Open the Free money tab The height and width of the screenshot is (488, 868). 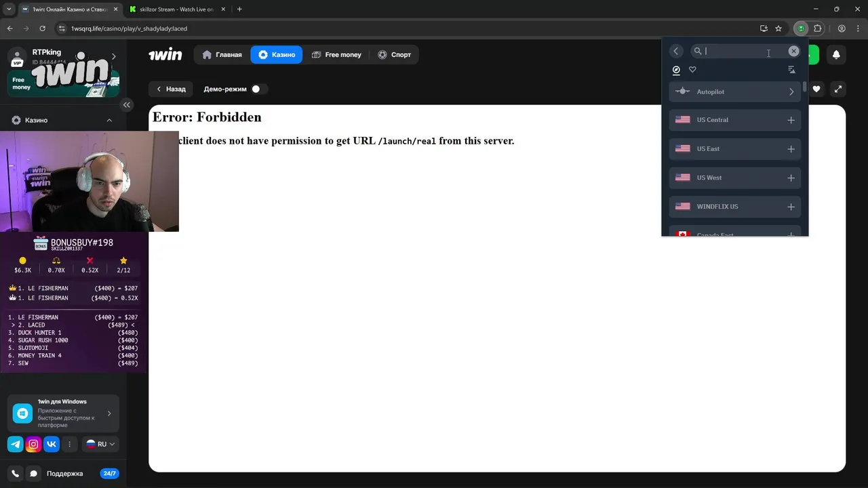pos(336,55)
